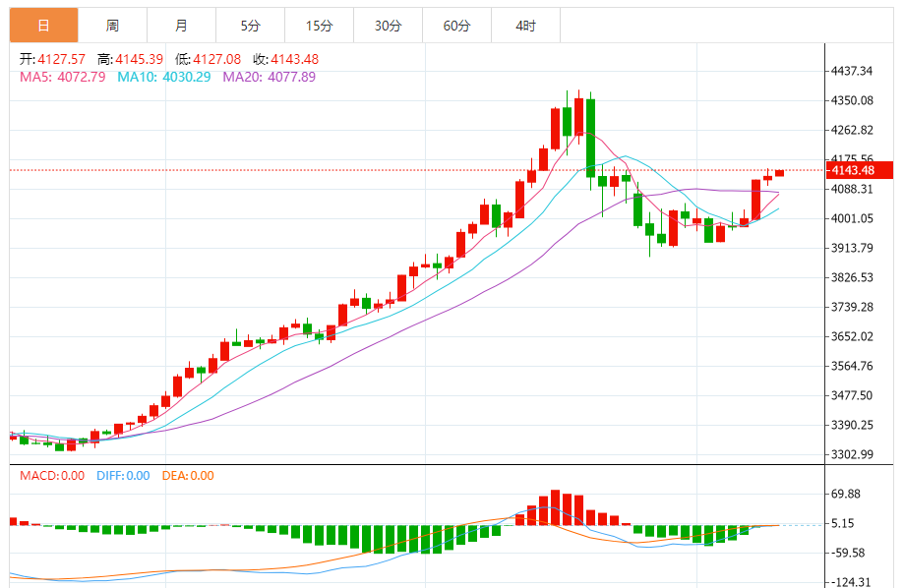Click the MACD indicator label
The height and width of the screenshot is (588, 904).
click(x=53, y=476)
